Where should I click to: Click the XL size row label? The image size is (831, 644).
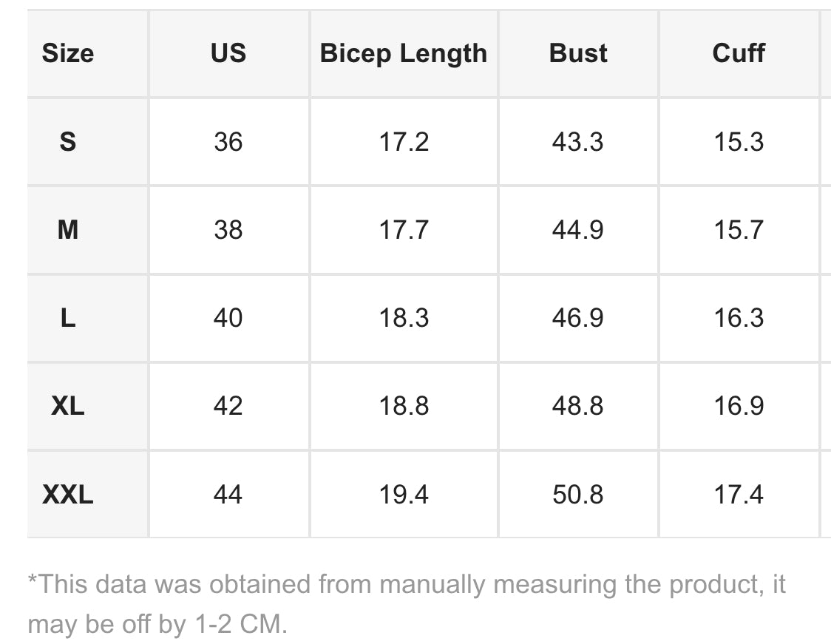click(x=68, y=406)
